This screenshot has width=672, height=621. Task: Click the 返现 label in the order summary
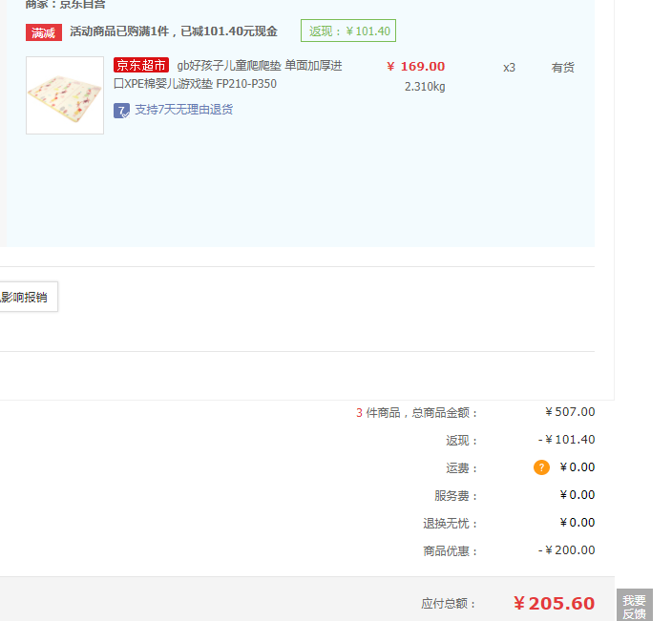pos(462,441)
